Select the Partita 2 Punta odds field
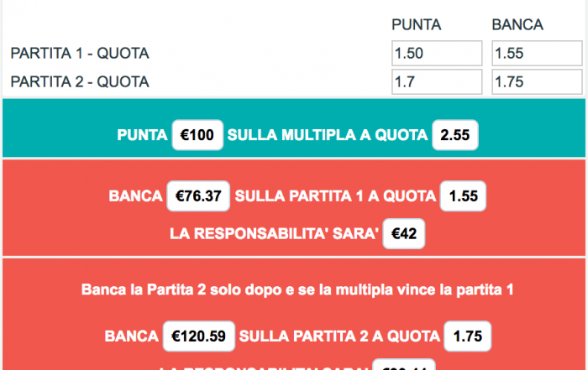This screenshot has height=370, width=588. coord(437,82)
